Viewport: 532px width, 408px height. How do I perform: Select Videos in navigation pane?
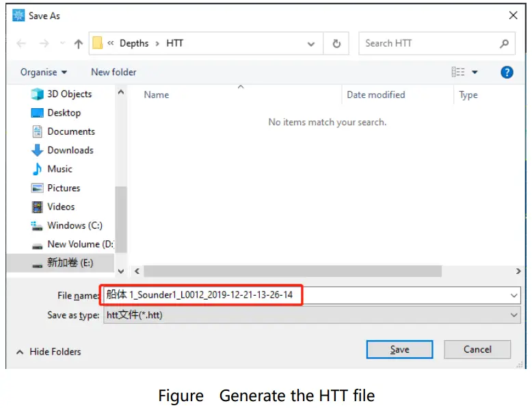pos(61,207)
